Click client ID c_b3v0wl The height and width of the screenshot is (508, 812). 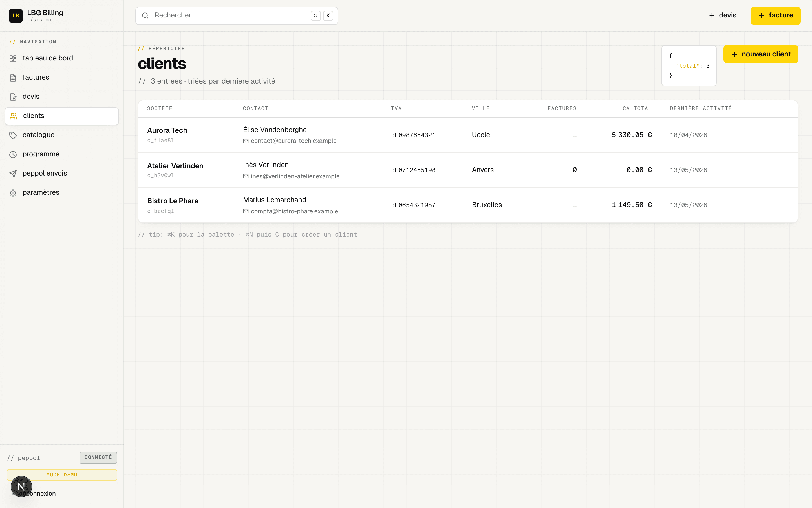(160, 175)
